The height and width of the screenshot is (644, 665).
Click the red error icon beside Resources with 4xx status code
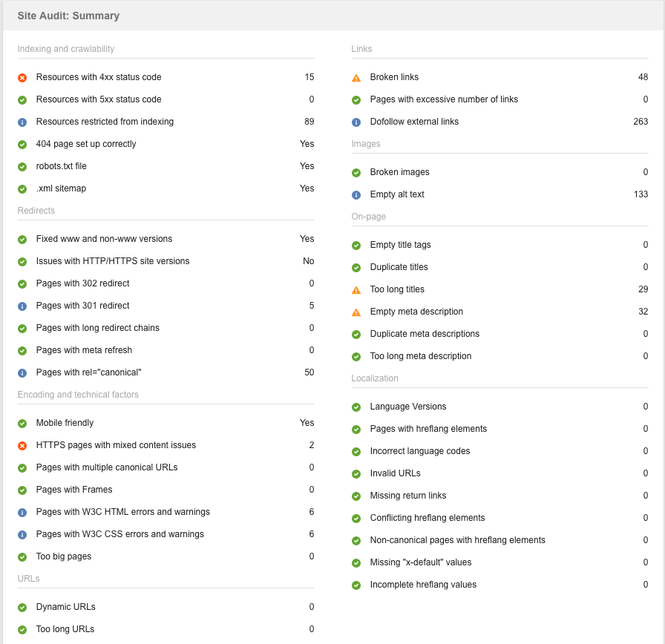coord(22,77)
